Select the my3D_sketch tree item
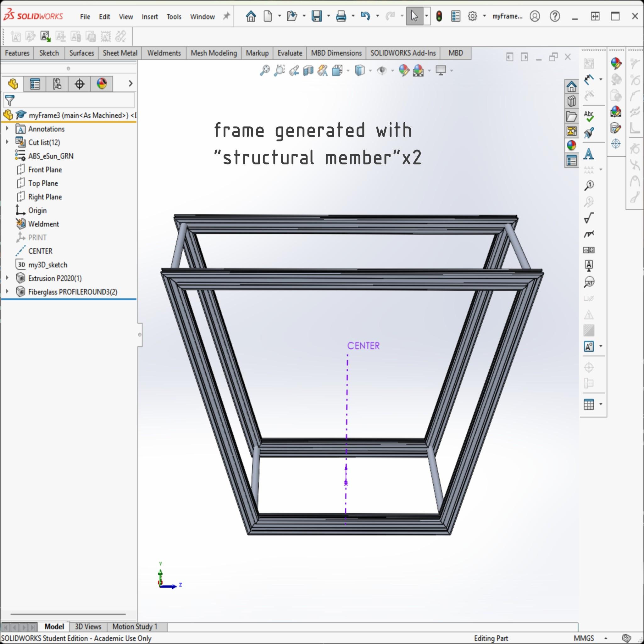Screen dimensions: 644x644 click(48, 265)
